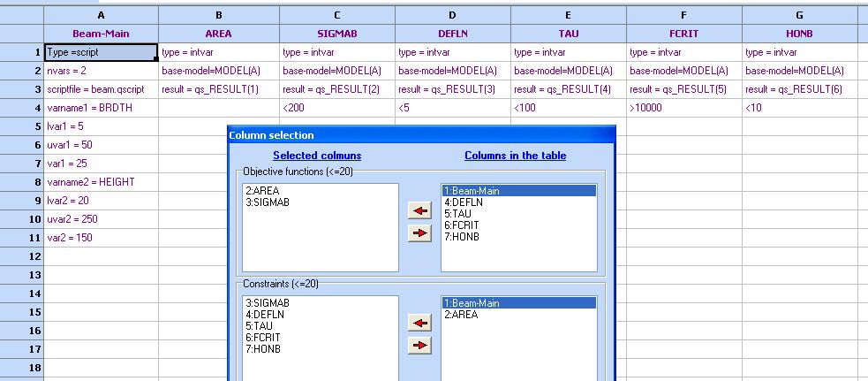Choose 7:HONB in Objective functions table columns list
The image size is (868, 381).
[463, 237]
